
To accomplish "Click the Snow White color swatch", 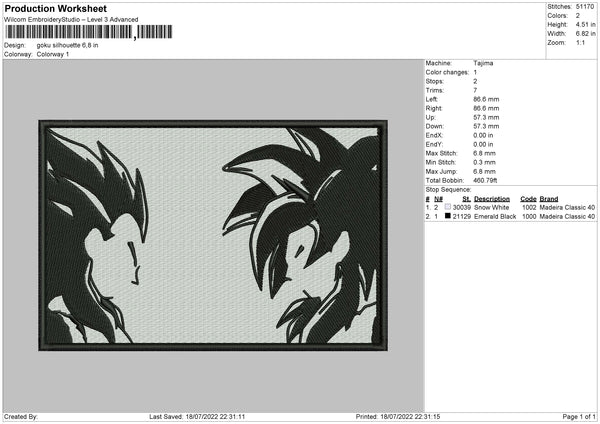I will (x=448, y=207).
